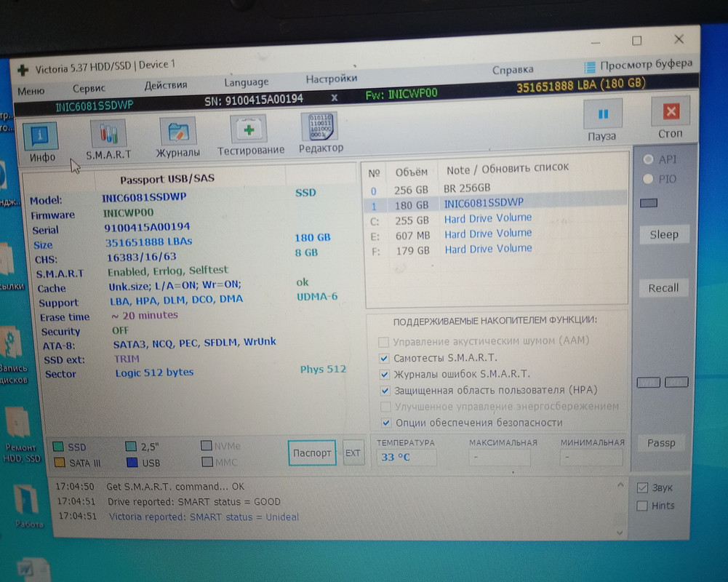Open the Тестирование toolbar icon
This screenshot has height=582, width=728.
[249, 129]
